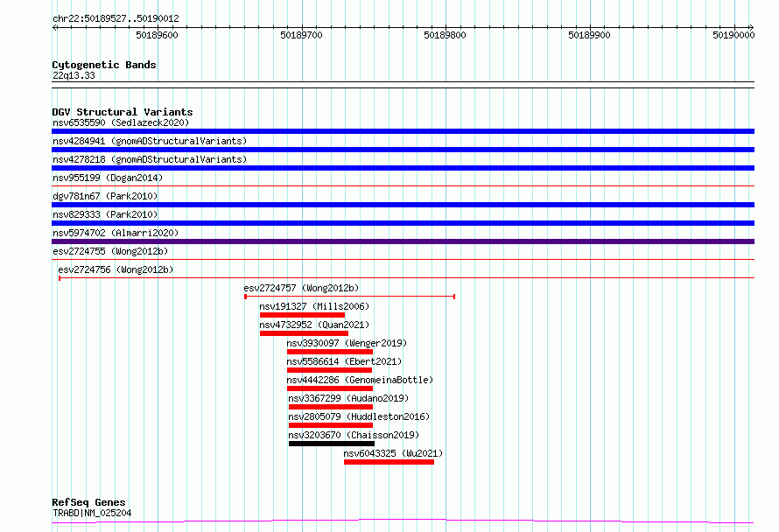This screenshot has width=779, height=532.
Task: Click the DGV Structural Variants track title
Action: click(123, 112)
